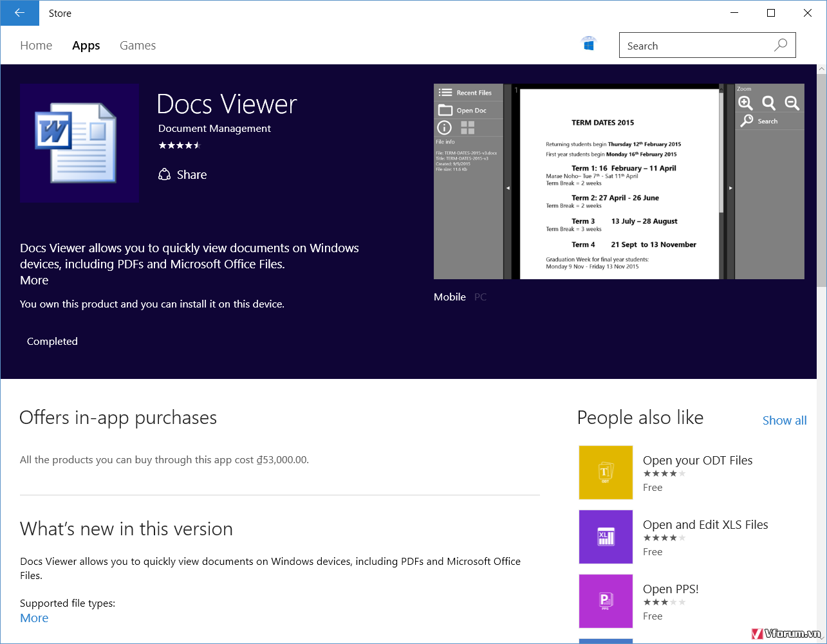Screen dimensions: 827x644
Task: Click the user account avatar icon
Action: [589, 44]
